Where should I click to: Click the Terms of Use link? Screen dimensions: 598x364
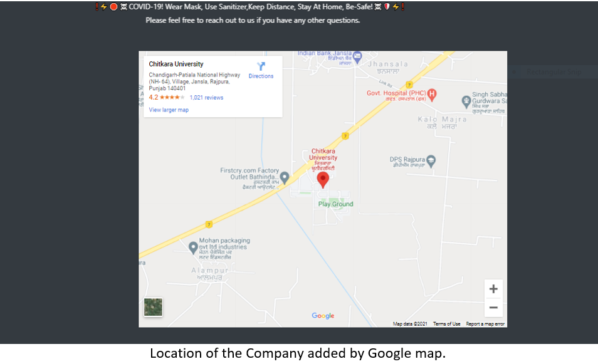click(x=446, y=324)
